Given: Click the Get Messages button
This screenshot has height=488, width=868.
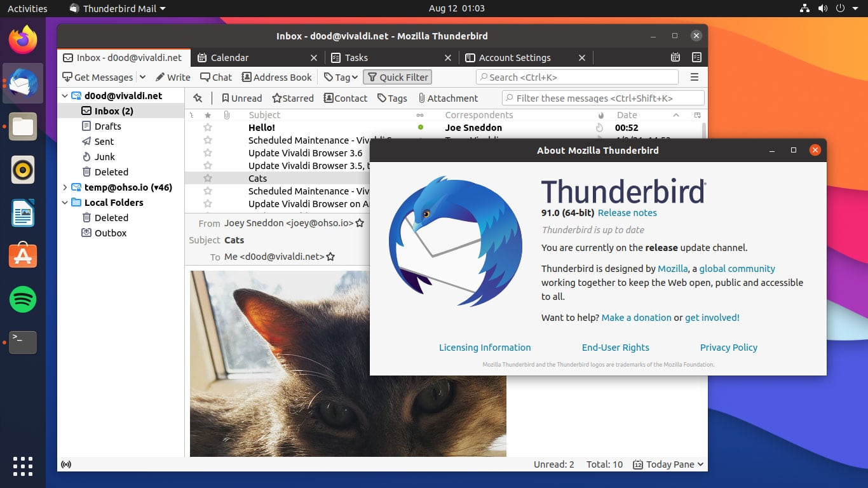Looking at the screenshot, I should (x=97, y=78).
